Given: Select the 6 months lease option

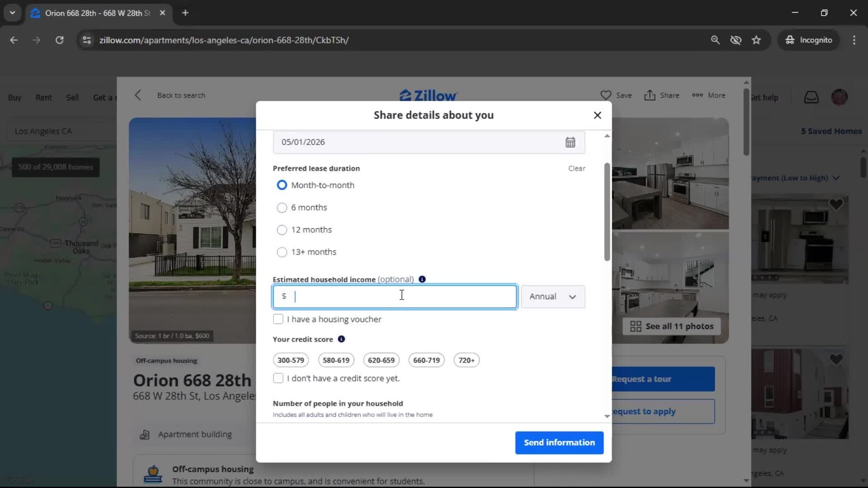Looking at the screenshot, I should (282, 207).
